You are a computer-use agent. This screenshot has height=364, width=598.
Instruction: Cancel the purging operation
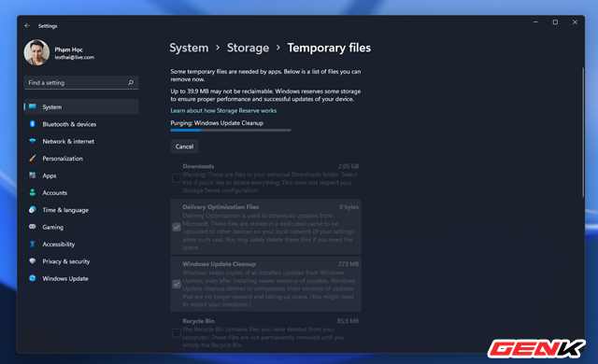click(x=184, y=147)
